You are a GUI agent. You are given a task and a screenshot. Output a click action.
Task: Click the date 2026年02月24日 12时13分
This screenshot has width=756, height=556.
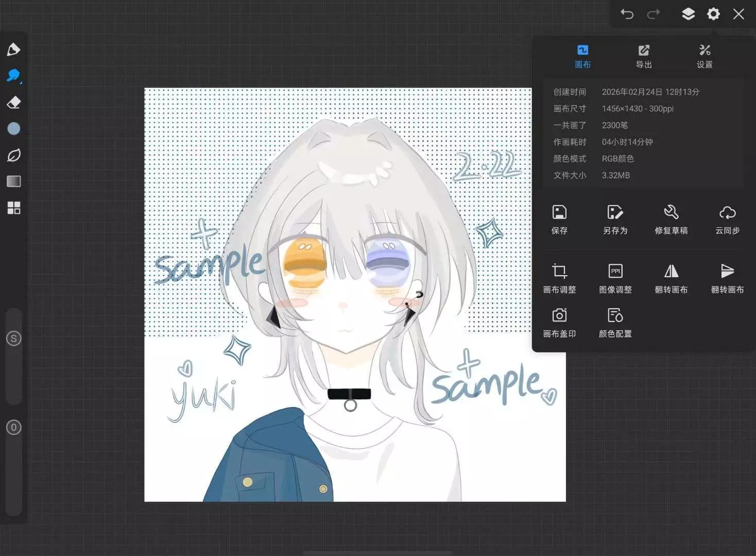(650, 92)
